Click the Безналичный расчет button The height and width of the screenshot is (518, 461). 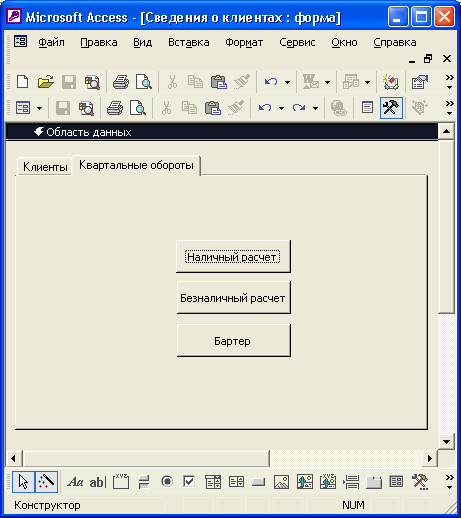point(233,298)
